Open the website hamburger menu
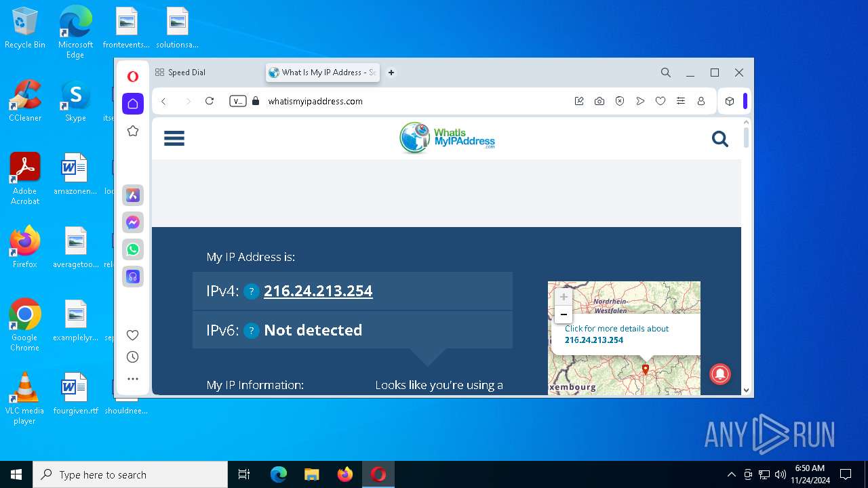 coord(174,138)
